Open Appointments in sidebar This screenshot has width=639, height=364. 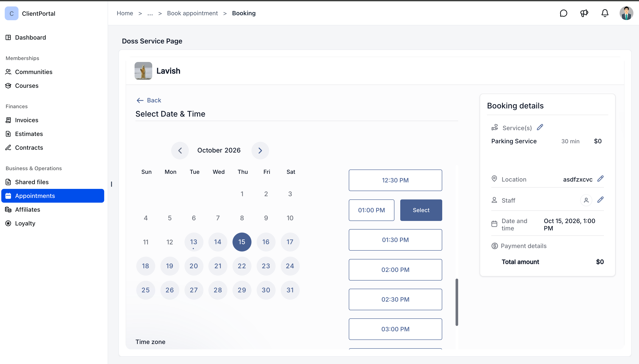pyautogui.click(x=53, y=196)
